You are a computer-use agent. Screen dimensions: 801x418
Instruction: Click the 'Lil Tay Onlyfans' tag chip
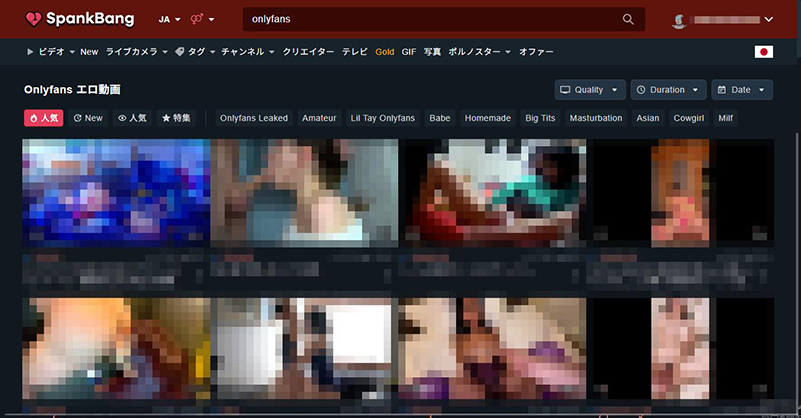[383, 118]
